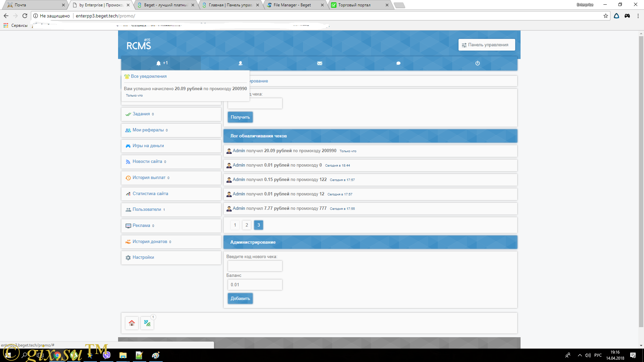Open Реклама in the sidebar
644x362 pixels.
click(171, 226)
